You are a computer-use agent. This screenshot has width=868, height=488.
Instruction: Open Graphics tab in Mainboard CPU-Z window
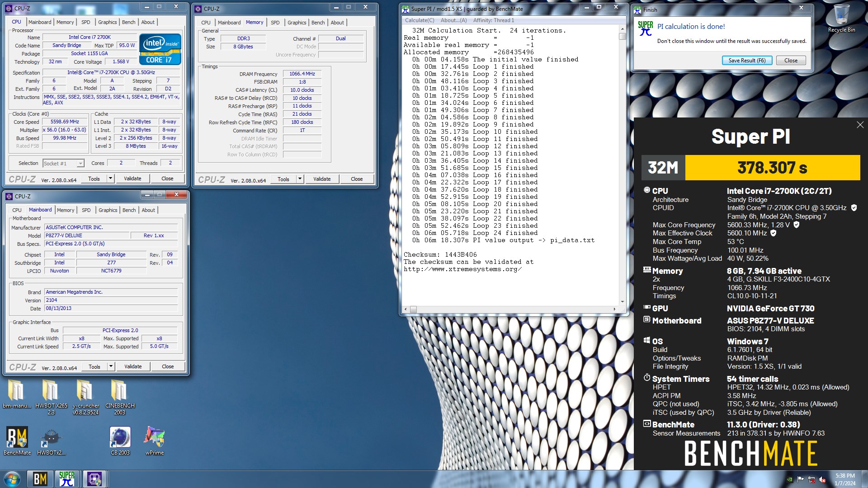[108, 210]
